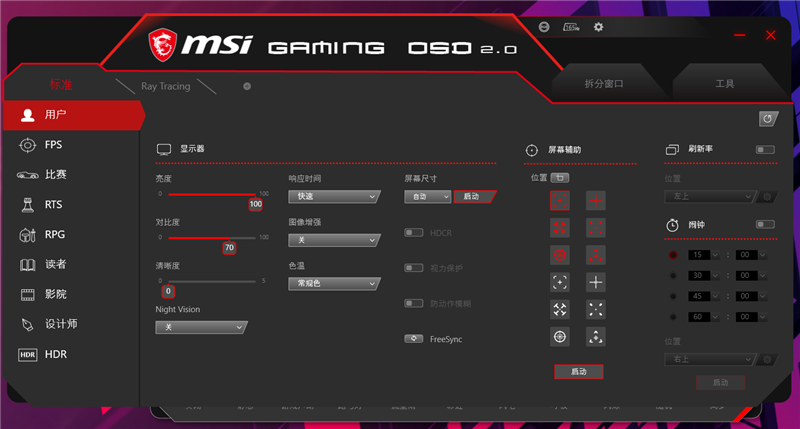This screenshot has width=800, height=429.
Task: Select the 45 minute alarm radio button
Action: pos(673,296)
